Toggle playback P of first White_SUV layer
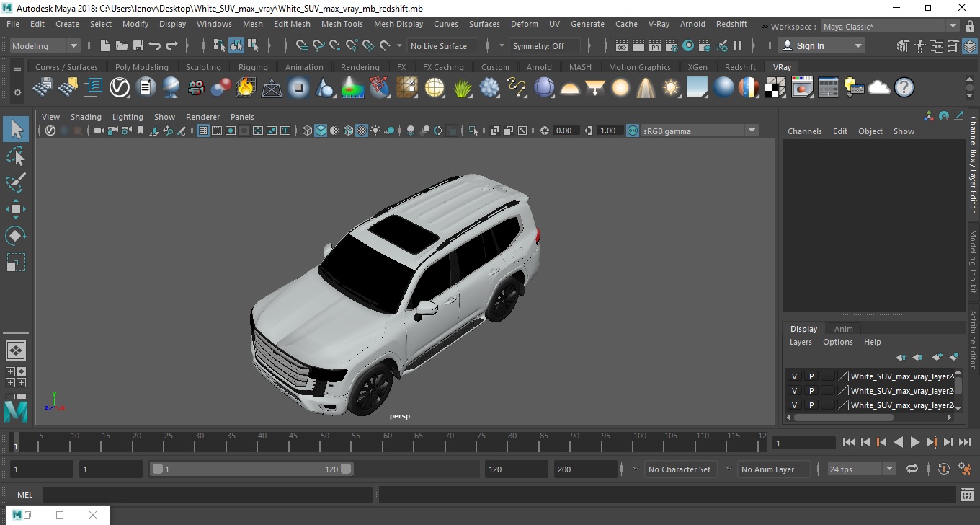The image size is (980, 525). (x=811, y=376)
